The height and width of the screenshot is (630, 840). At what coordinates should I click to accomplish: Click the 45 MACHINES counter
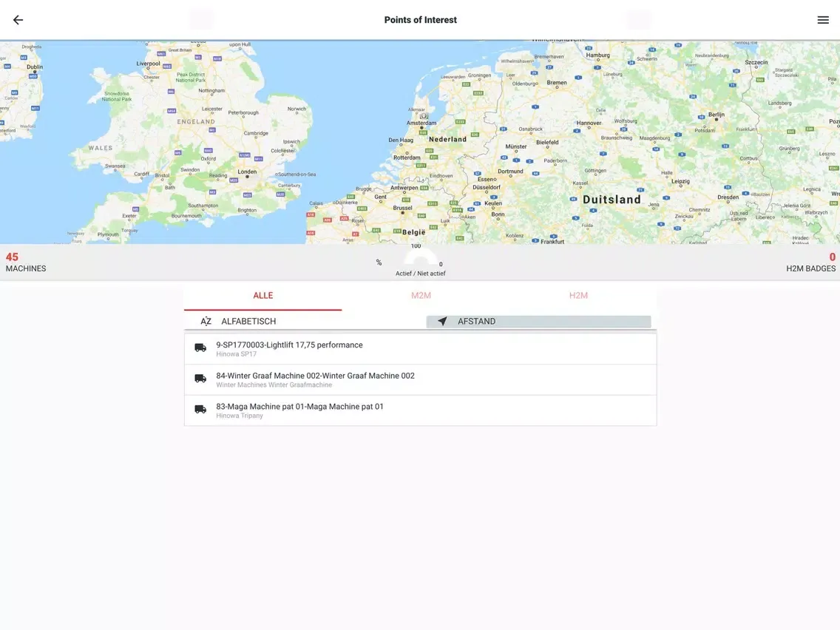(x=26, y=262)
